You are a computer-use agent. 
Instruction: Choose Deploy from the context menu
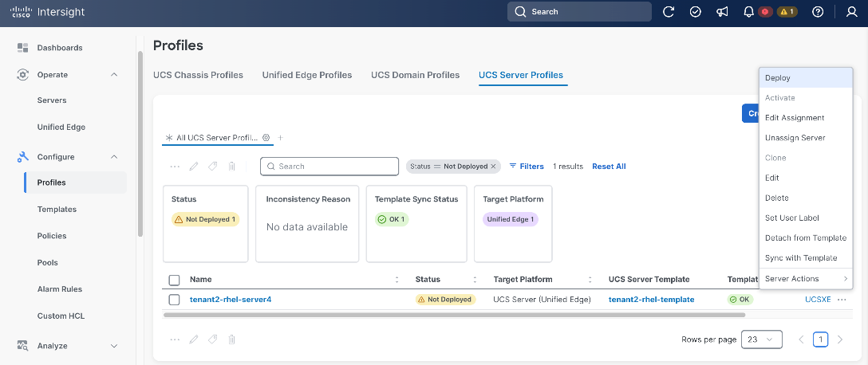tap(806, 78)
